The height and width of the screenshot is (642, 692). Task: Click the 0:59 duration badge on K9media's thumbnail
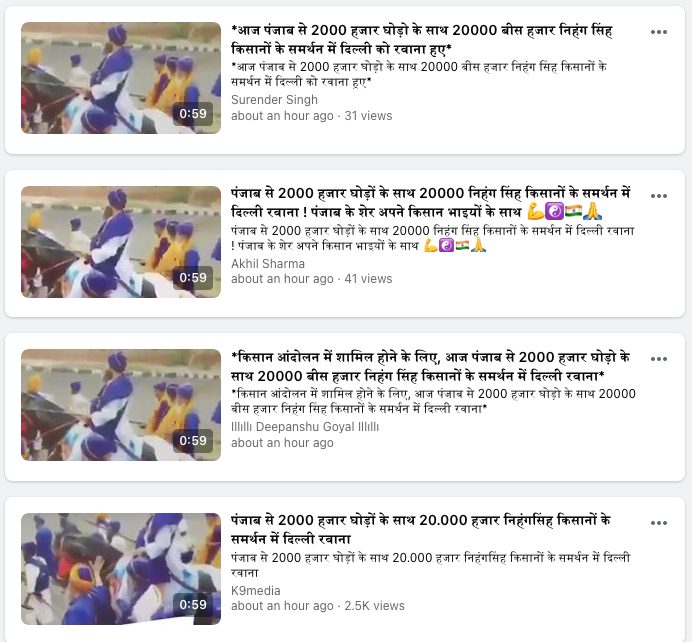(x=193, y=604)
